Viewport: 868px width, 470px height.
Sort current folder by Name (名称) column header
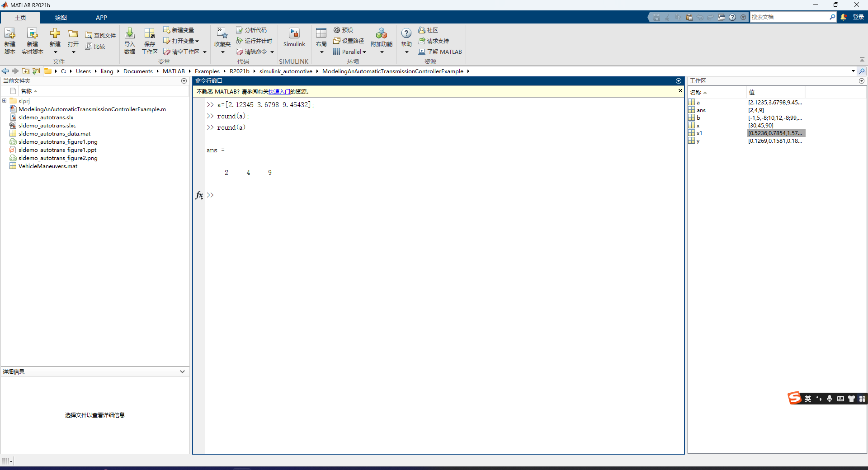click(x=103, y=91)
